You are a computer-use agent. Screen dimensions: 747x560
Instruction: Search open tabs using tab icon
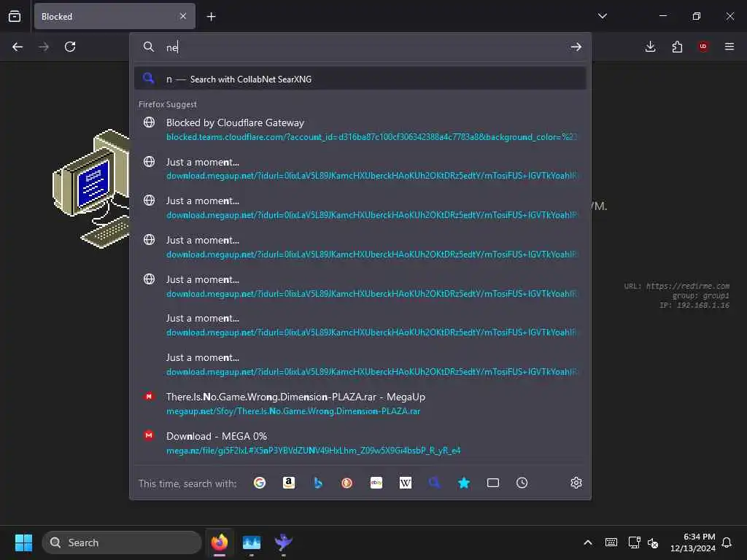click(493, 483)
